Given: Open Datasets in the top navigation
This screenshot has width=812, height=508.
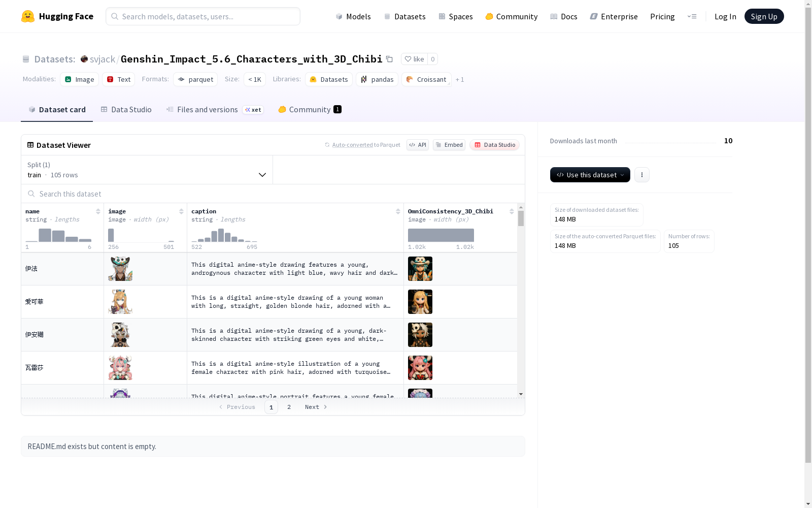Looking at the screenshot, I should (404, 16).
